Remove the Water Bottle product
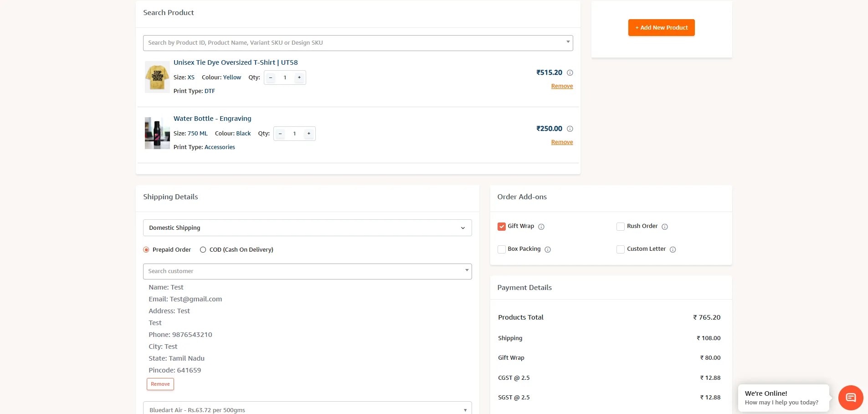The height and width of the screenshot is (414, 868). click(x=562, y=142)
